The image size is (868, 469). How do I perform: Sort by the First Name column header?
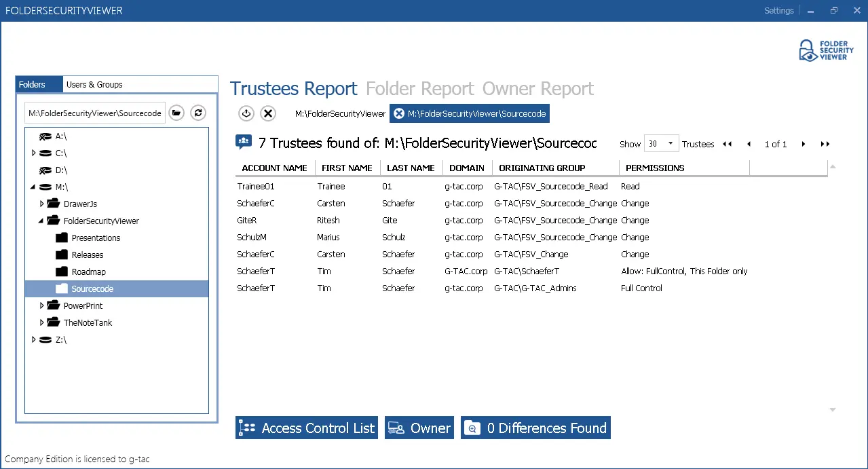pyautogui.click(x=347, y=168)
